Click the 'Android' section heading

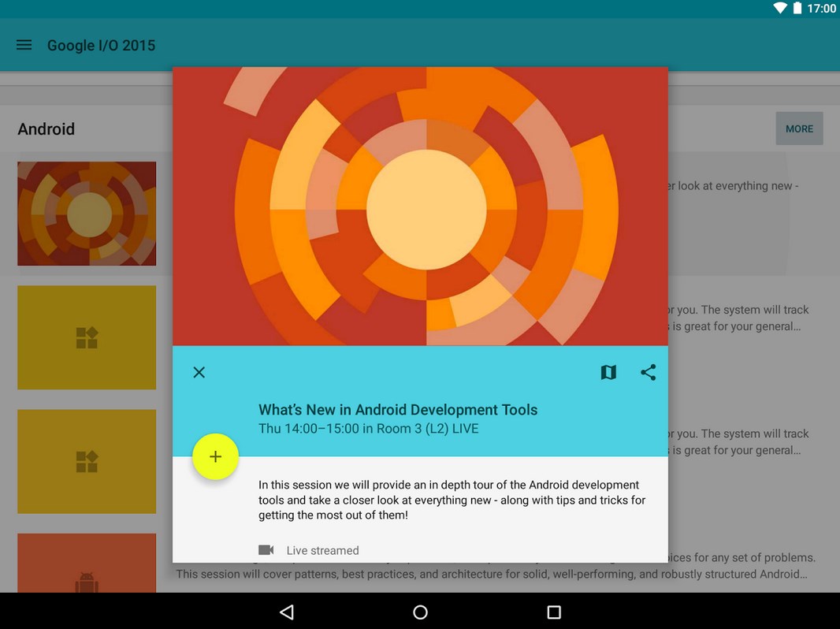tap(46, 129)
